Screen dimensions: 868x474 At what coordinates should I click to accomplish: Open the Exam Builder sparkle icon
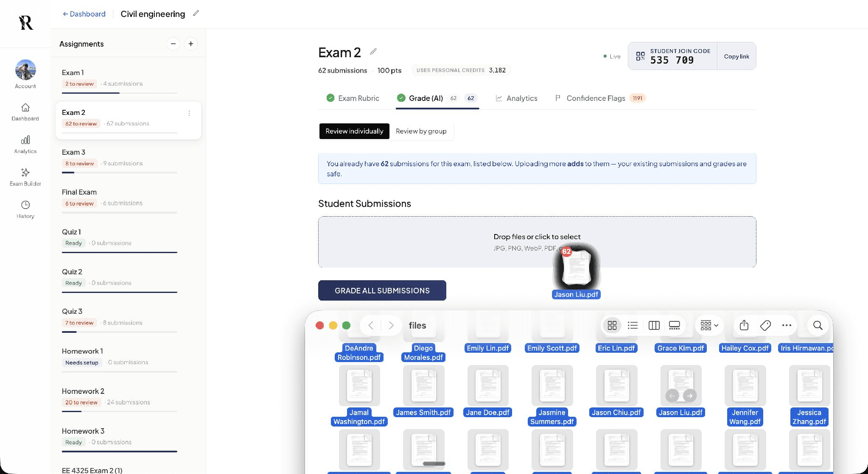pos(25,173)
